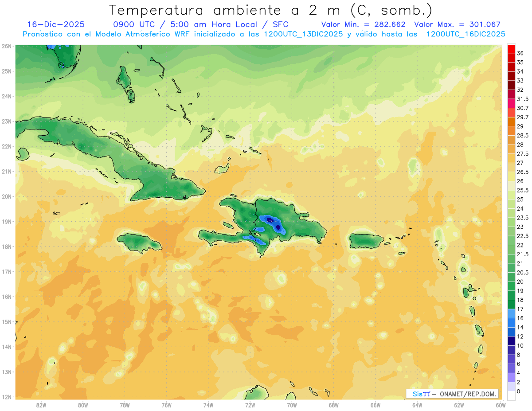Click the legend value '19'

tap(521, 291)
